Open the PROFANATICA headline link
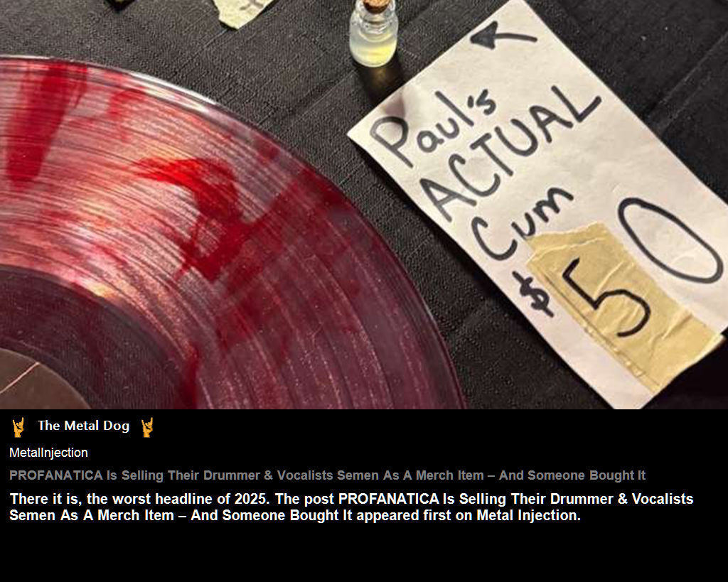This screenshot has height=582, width=728. click(x=327, y=475)
